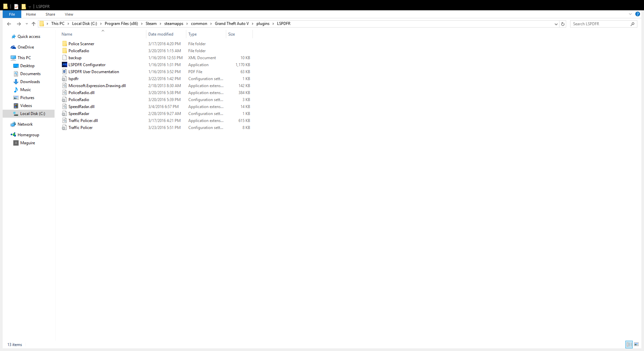
Task: Expand the breadcrumb chevron after plugins
Action: point(273,24)
